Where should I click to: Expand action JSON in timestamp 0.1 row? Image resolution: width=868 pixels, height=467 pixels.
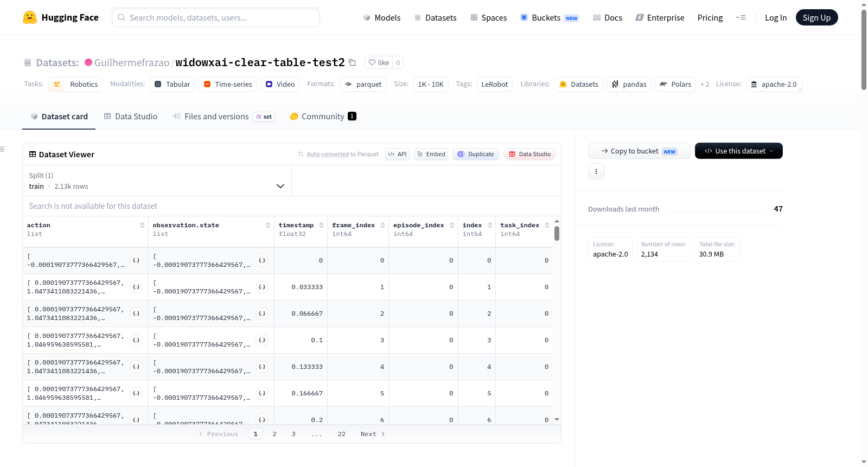pyautogui.click(x=136, y=340)
